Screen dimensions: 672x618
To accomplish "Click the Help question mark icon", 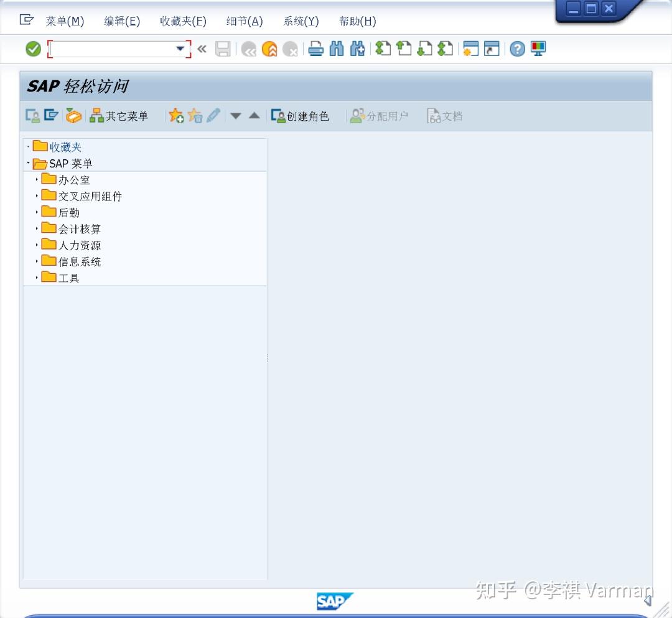I will tap(517, 49).
